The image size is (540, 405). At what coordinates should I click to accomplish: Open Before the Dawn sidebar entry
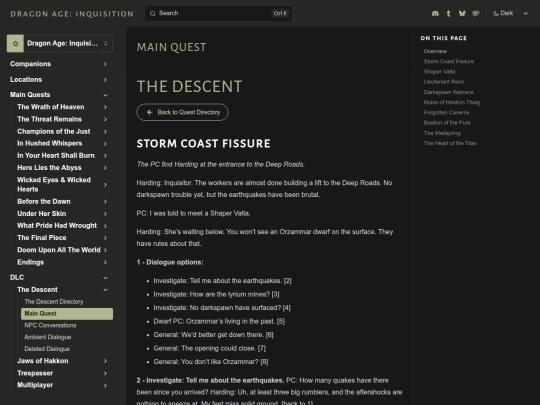click(x=44, y=201)
